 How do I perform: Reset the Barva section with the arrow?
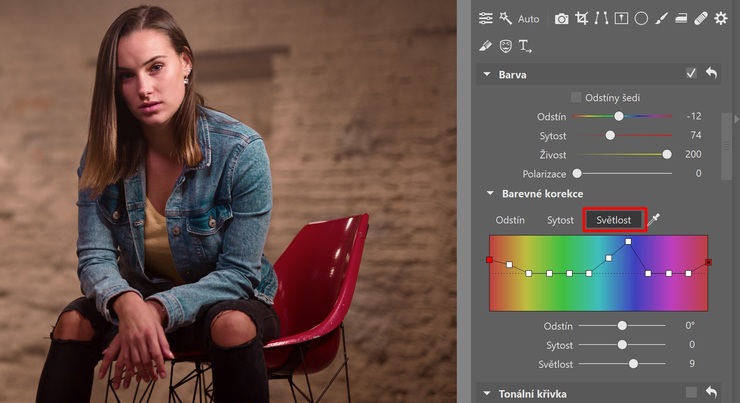[x=711, y=73]
